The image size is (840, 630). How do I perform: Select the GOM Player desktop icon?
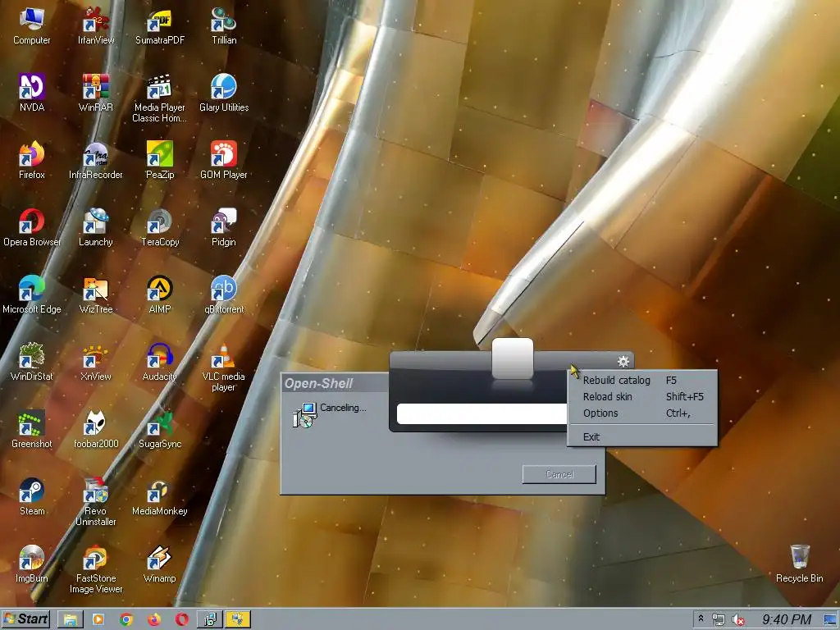[224, 161]
